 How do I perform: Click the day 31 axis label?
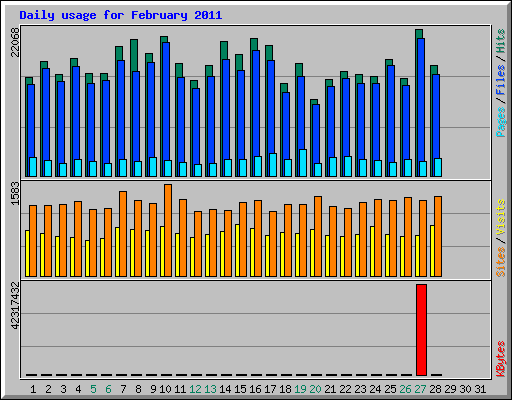pyautogui.click(x=480, y=389)
